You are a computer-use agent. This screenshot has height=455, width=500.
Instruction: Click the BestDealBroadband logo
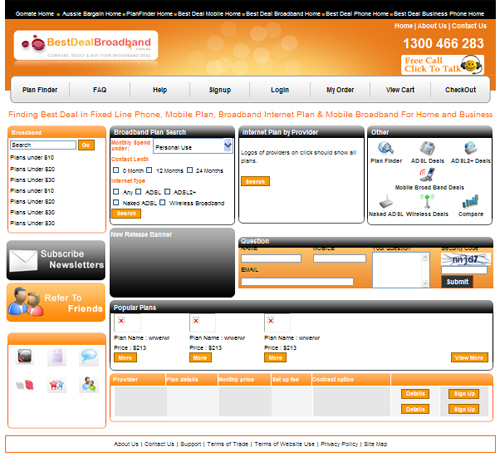(86, 45)
